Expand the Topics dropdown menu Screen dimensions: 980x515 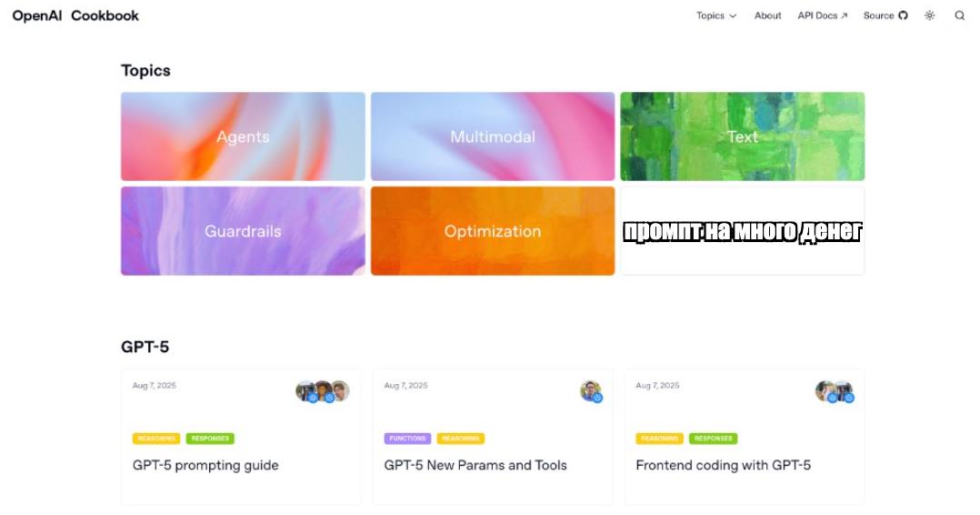point(716,15)
